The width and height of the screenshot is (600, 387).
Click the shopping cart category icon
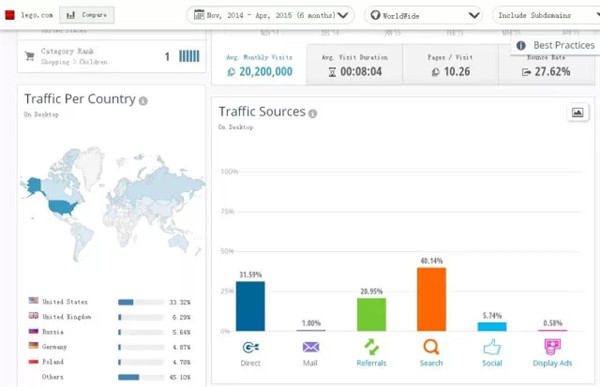click(29, 56)
